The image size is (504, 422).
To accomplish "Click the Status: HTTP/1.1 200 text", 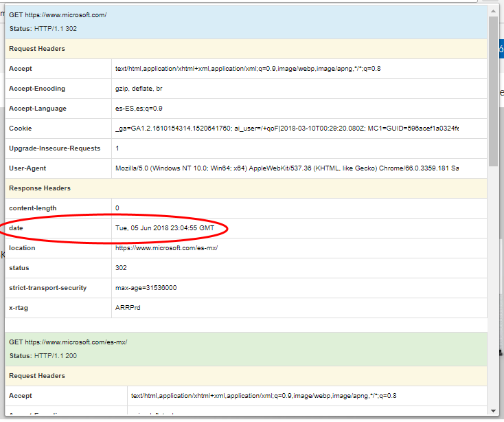I will point(43,356).
